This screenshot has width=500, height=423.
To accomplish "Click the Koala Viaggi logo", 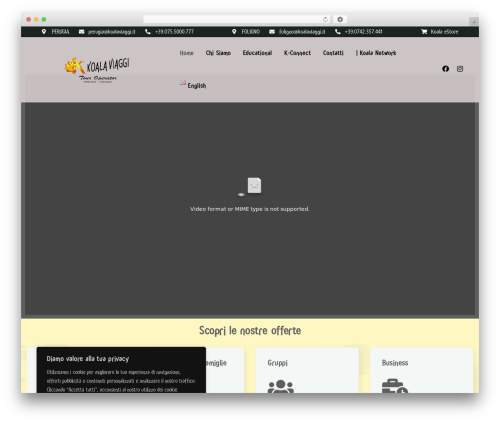I will coord(97,70).
